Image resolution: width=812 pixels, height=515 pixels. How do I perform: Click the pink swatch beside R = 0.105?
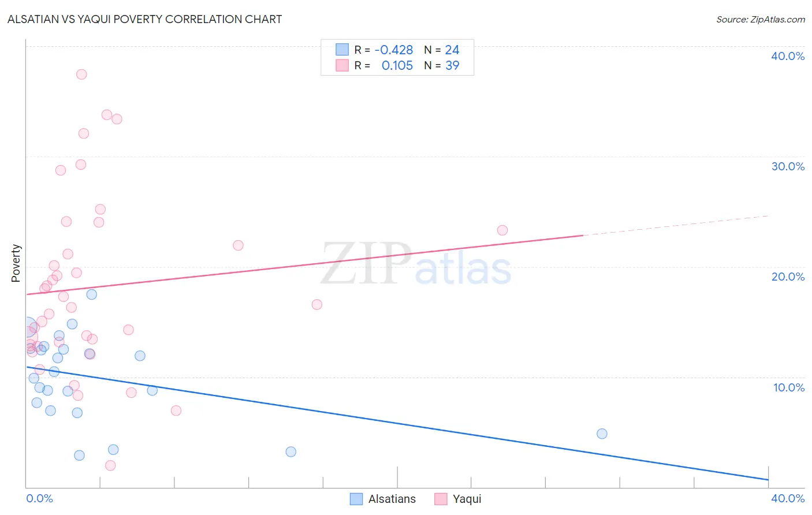(x=342, y=65)
